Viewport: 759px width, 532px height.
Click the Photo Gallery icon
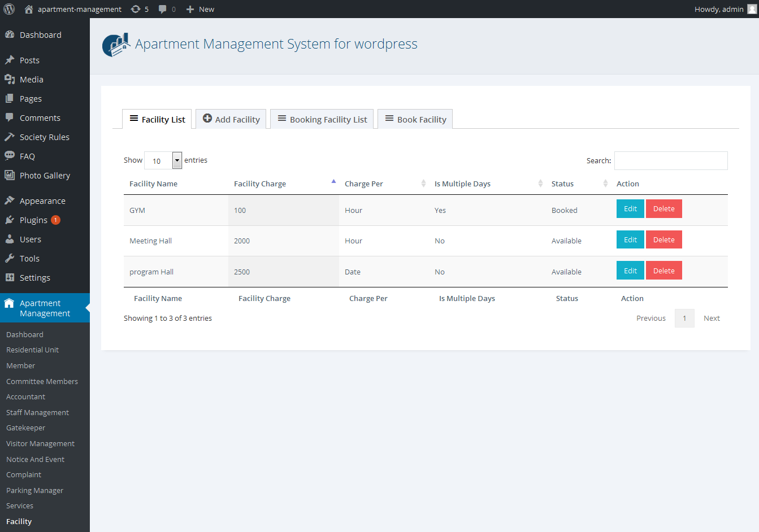pyautogui.click(x=10, y=175)
